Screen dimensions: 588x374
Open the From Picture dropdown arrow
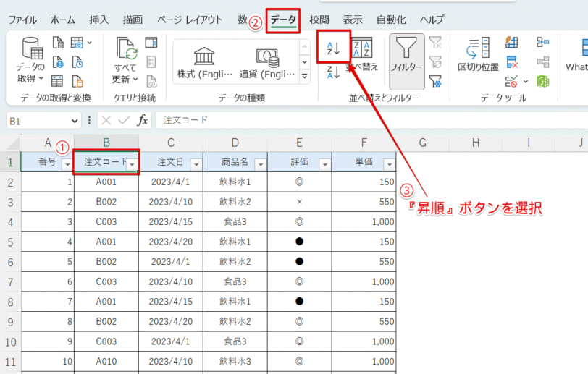tap(90, 43)
